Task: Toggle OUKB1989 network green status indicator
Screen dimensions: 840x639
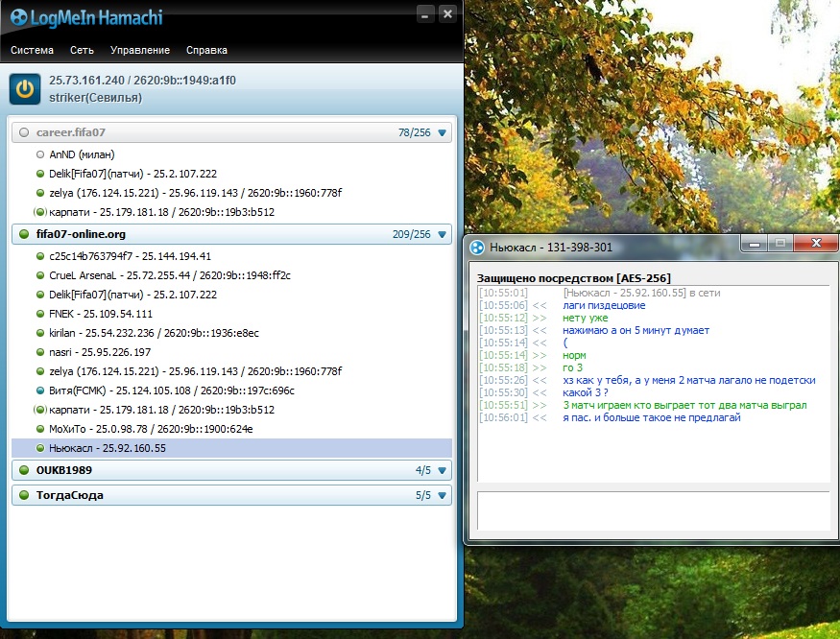Action: pyautogui.click(x=24, y=470)
